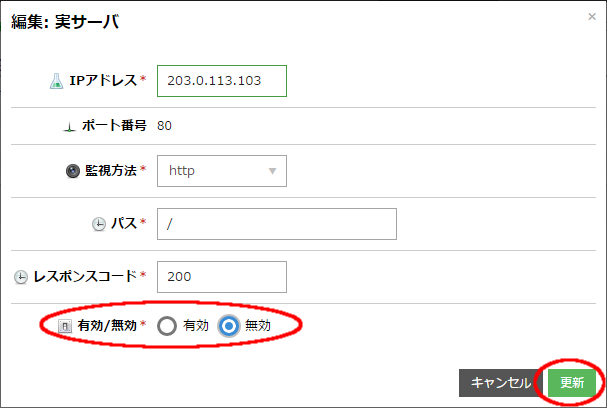Click the IPアドレス input field
607x408 pixels.
[222, 81]
